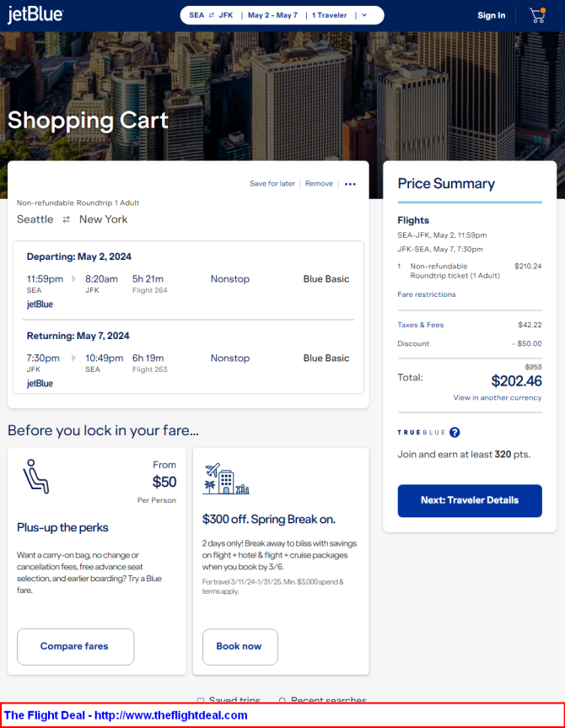Viewport: 565px width, 728px height.
Task: Open the three-dot more options menu
Action: [x=351, y=184]
